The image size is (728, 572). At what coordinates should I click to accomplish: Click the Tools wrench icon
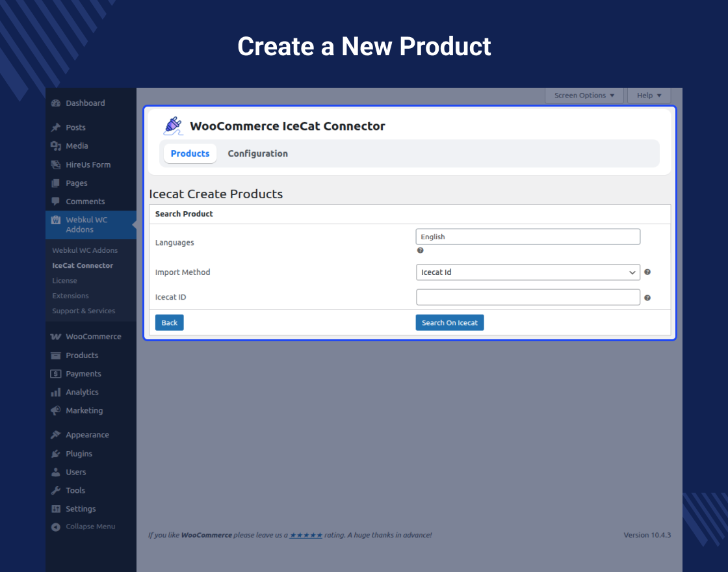pyautogui.click(x=56, y=491)
